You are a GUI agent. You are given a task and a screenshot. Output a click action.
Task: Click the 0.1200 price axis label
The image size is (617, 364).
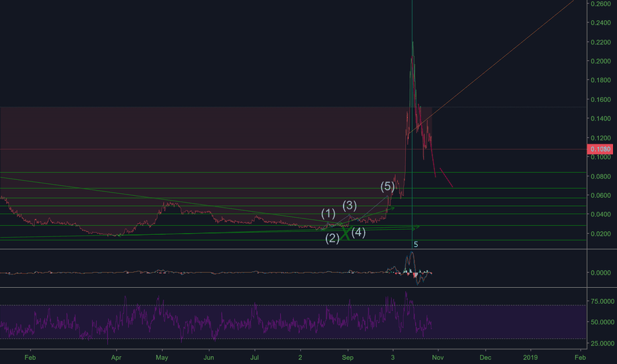pos(600,138)
